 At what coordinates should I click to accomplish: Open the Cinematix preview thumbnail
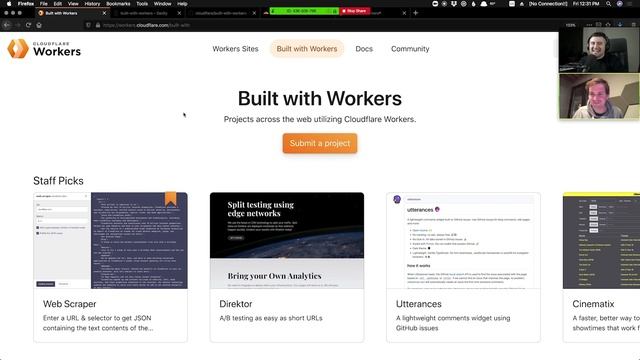click(601, 240)
